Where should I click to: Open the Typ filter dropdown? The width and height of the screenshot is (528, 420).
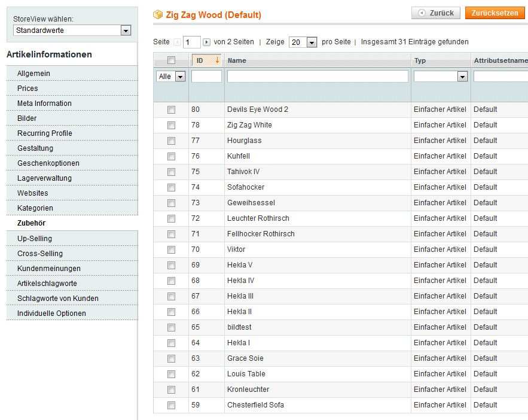[441, 77]
